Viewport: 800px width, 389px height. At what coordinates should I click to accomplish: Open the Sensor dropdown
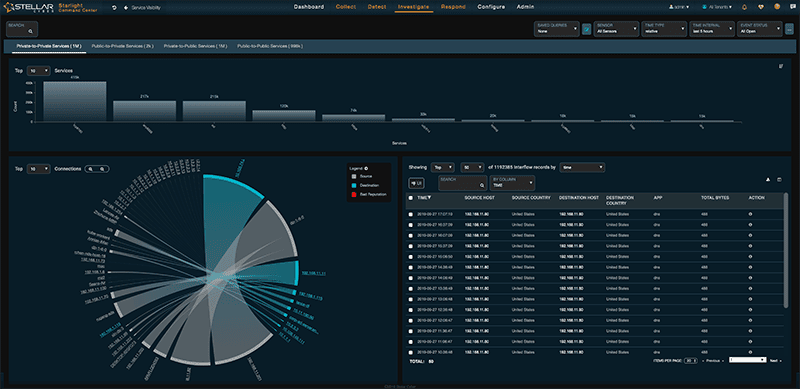(616, 29)
